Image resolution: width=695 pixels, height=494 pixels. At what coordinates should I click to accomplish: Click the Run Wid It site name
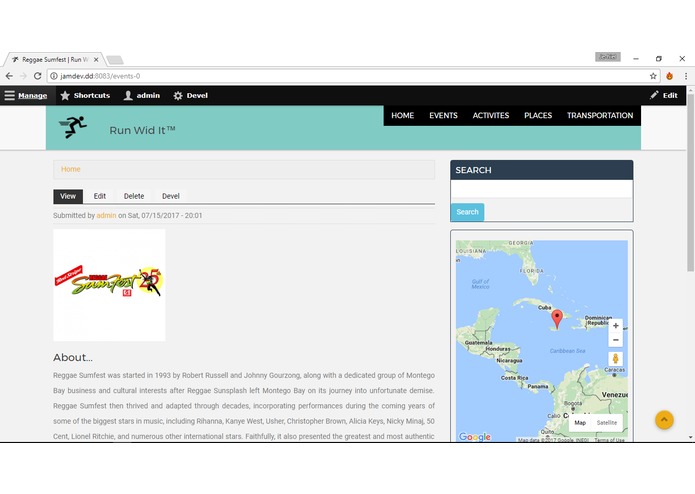(142, 130)
